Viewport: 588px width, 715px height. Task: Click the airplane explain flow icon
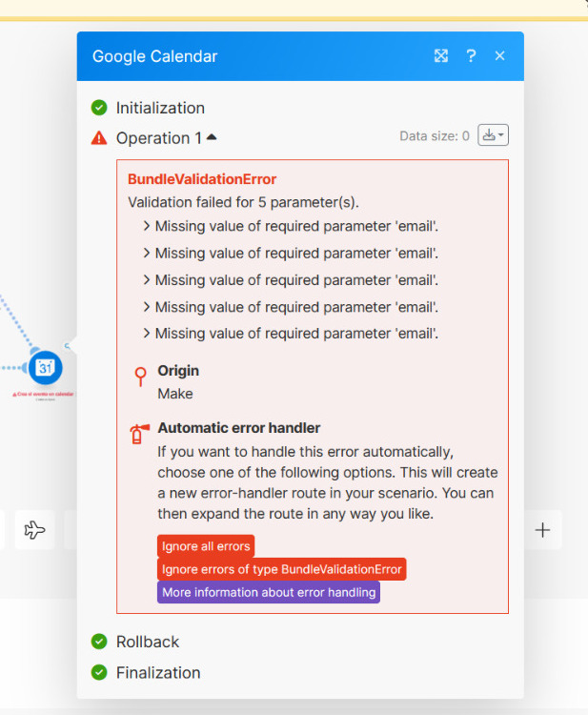tap(34, 530)
